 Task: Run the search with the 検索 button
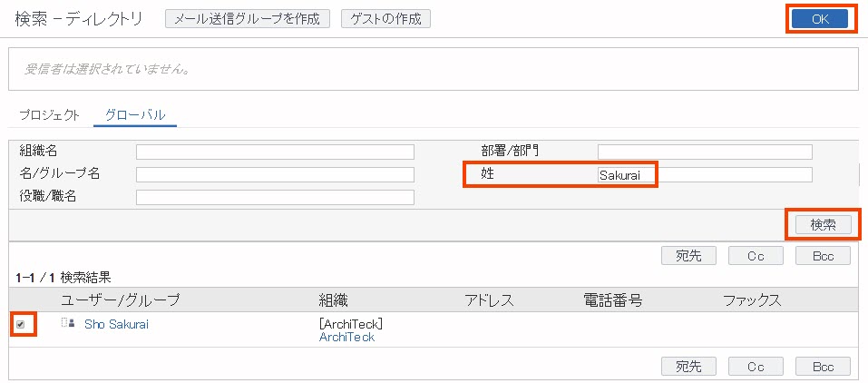tap(823, 225)
